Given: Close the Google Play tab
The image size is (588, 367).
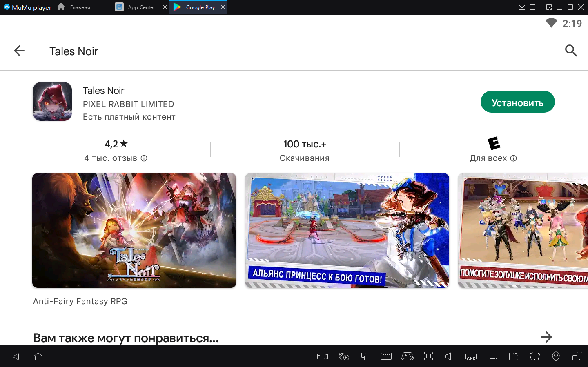Looking at the screenshot, I should click(x=223, y=7).
